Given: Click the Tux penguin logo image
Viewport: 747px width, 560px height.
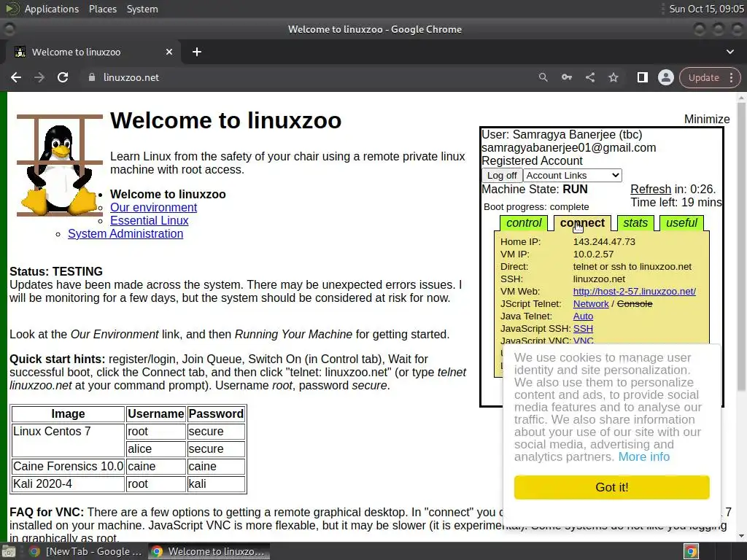Looking at the screenshot, I should point(60,166).
